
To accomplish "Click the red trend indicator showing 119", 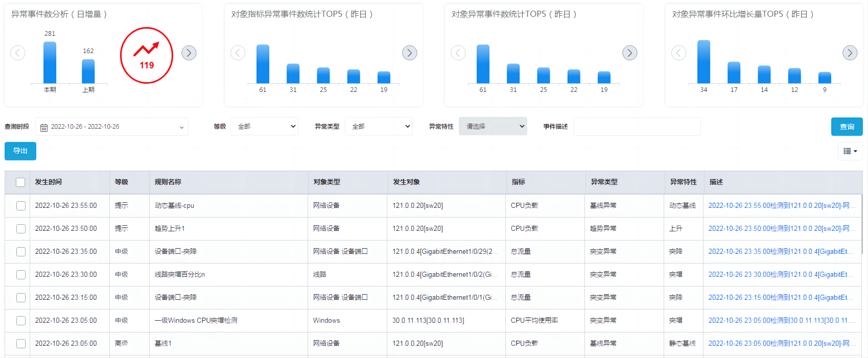I will tap(147, 55).
